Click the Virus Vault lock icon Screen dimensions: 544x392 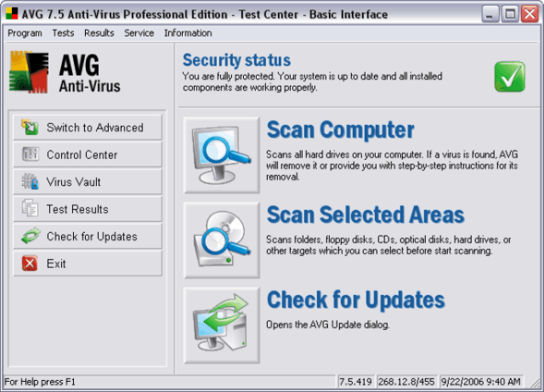click(31, 182)
